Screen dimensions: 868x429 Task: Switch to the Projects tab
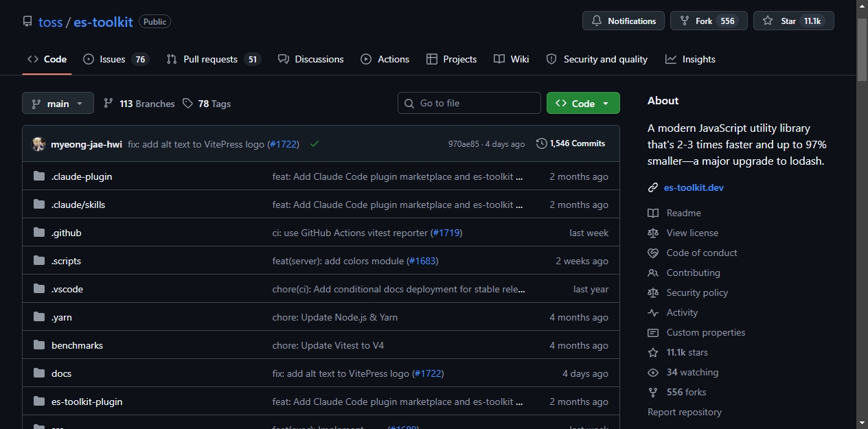pyautogui.click(x=451, y=59)
